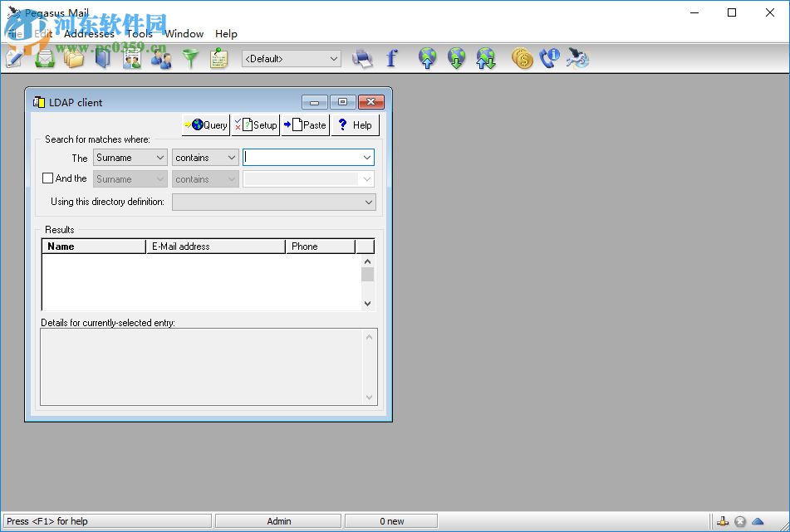Click the LDAP client window title icon
Viewport: 790px width, 532px height.
39,102
